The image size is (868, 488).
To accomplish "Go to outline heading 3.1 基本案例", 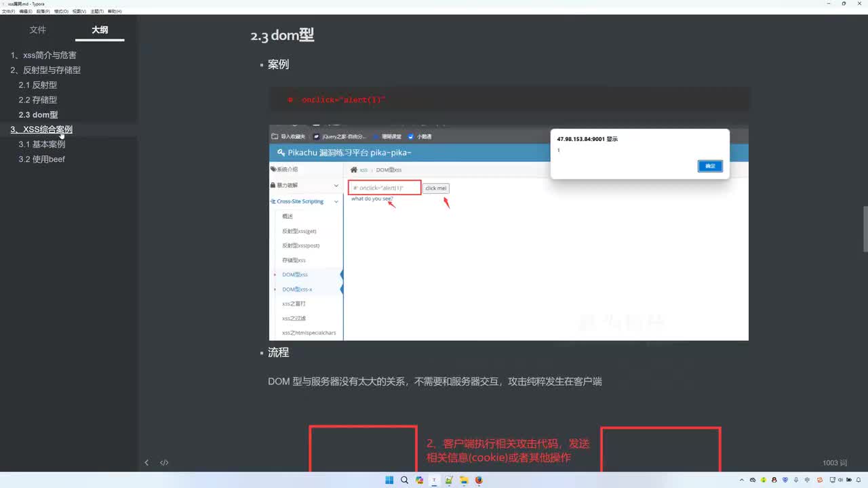I will tap(42, 144).
